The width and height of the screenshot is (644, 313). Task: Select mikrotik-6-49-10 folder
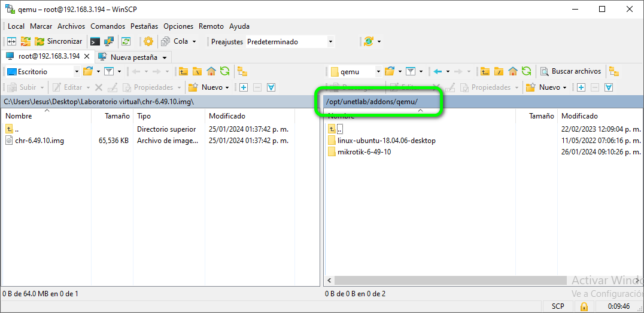tap(364, 152)
